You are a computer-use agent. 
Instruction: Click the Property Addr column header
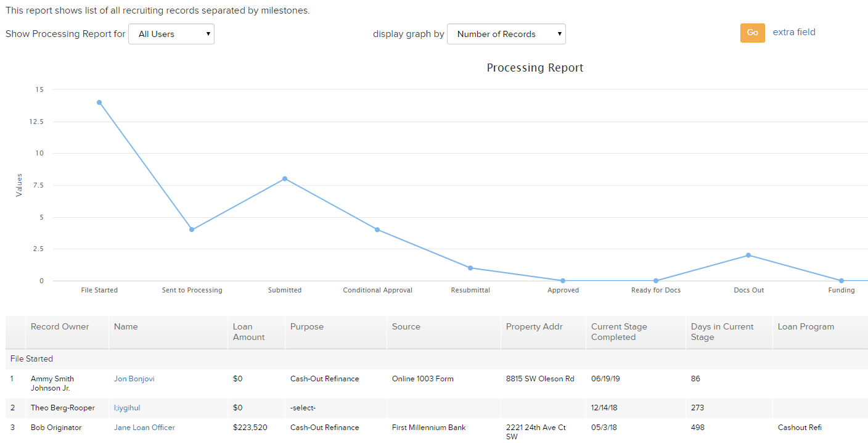coord(534,326)
